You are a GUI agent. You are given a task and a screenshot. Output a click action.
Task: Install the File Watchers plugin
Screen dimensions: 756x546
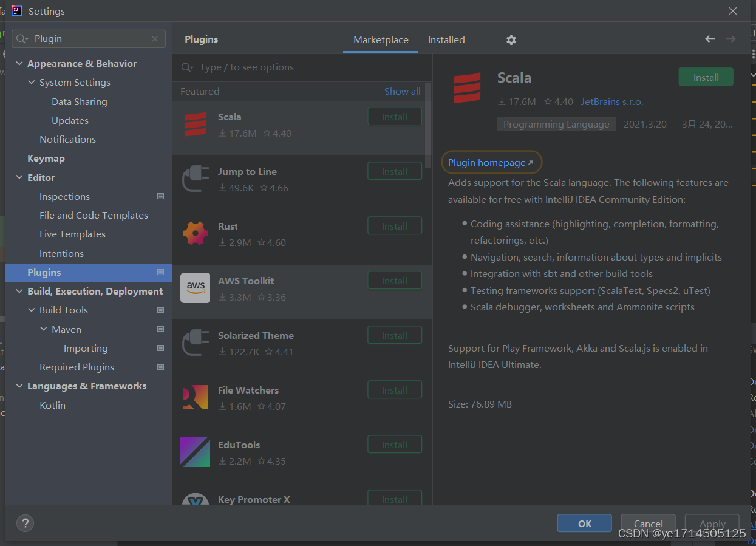click(x=395, y=390)
